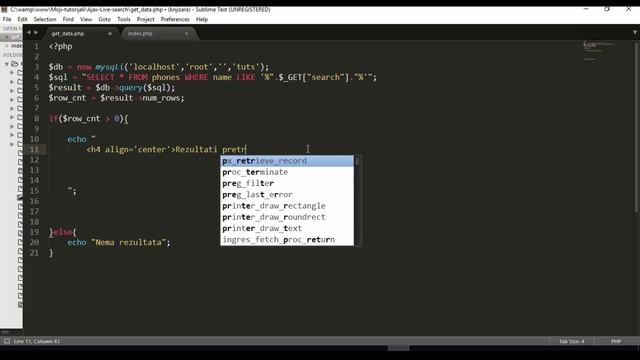Click the word SELECT in the SQL string
Image resolution: width=640 pixels, height=360 pixels.
coord(100,77)
